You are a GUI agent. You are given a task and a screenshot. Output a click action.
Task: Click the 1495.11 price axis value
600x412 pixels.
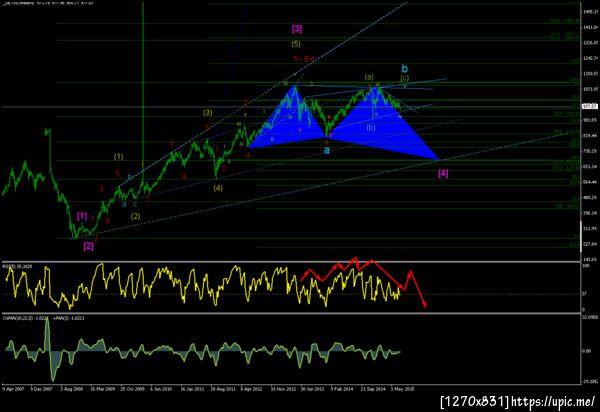pyautogui.click(x=591, y=12)
